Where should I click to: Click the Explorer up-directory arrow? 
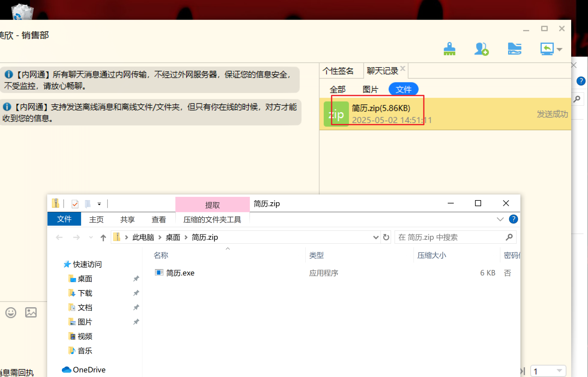point(103,237)
